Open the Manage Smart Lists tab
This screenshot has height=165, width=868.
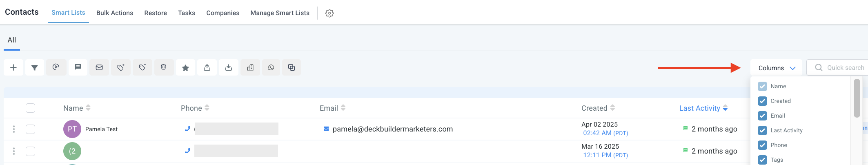(280, 13)
